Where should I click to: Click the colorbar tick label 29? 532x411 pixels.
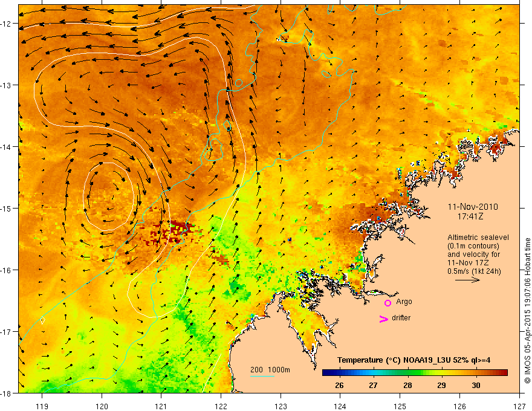pos(441,385)
